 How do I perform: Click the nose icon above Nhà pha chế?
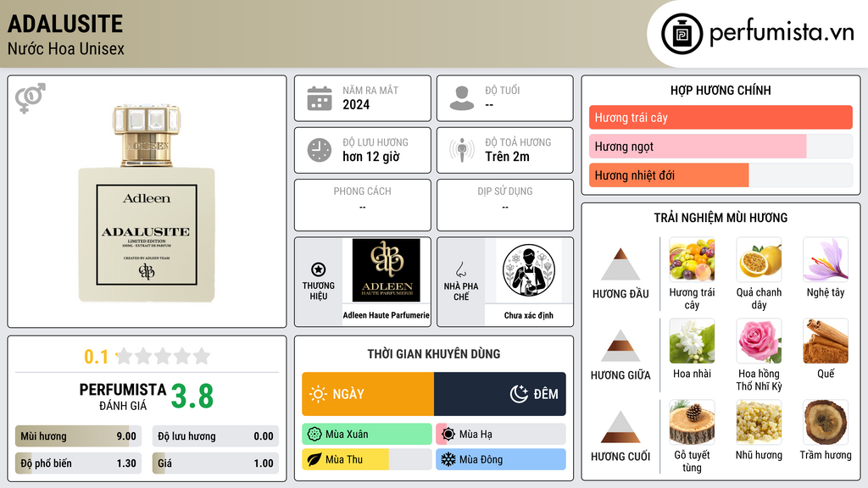(x=460, y=269)
